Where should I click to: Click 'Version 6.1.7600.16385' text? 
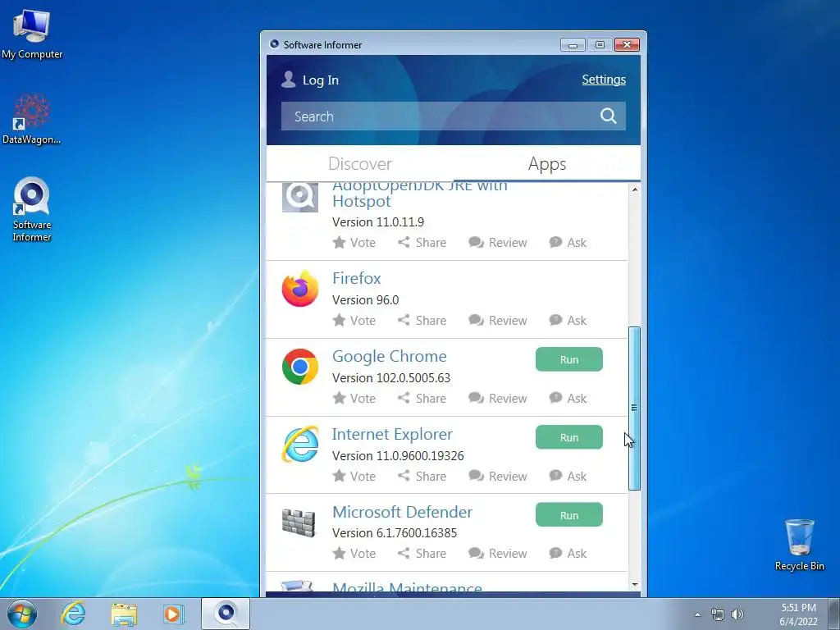[395, 533]
